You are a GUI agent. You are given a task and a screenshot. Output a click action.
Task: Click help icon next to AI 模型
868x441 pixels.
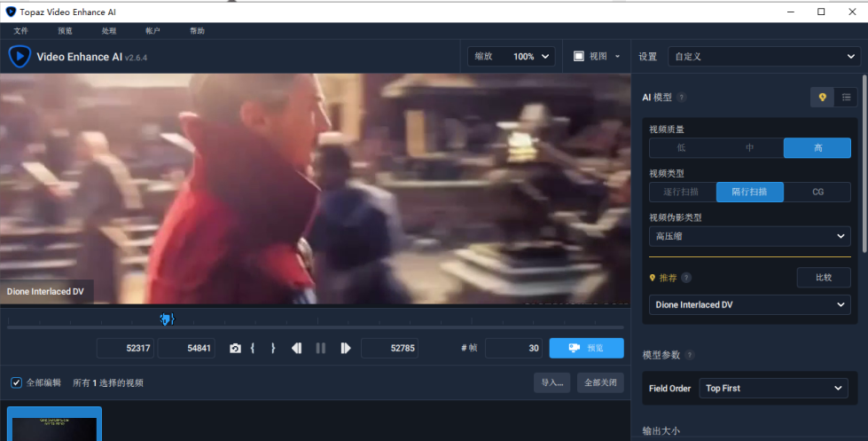[x=682, y=98]
